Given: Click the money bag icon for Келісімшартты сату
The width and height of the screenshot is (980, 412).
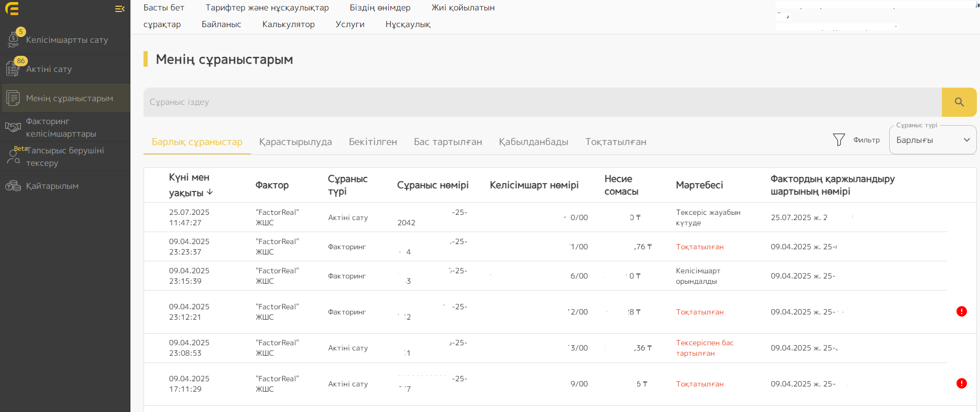Looking at the screenshot, I should pos(13,39).
